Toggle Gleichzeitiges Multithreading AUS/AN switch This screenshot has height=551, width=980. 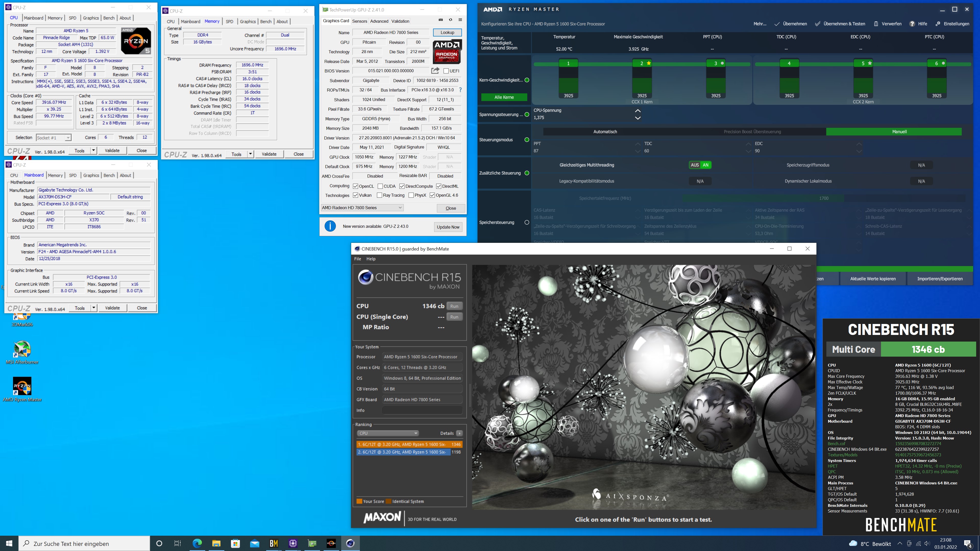coord(700,165)
